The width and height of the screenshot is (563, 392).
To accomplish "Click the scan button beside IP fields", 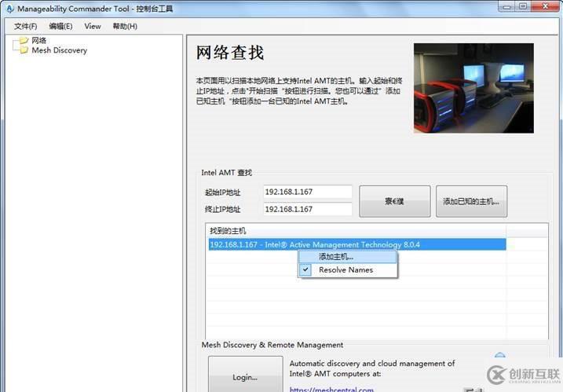I will pos(395,201).
